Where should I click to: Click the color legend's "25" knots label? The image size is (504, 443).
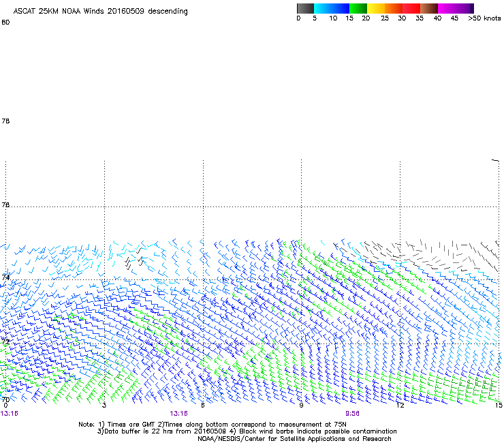pyautogui.click(x=385, y=18)
